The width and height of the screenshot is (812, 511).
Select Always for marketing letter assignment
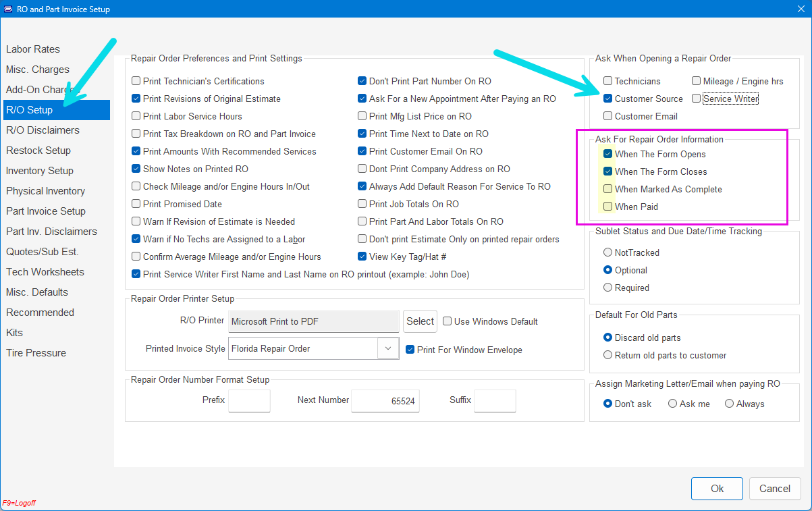tap(729, 404)
